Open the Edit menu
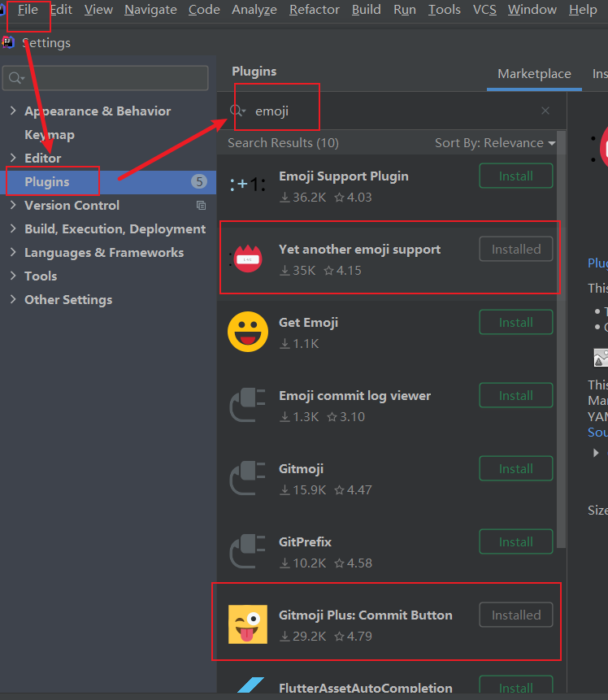This screenshot has height=700, width=608. click(62, 10)
